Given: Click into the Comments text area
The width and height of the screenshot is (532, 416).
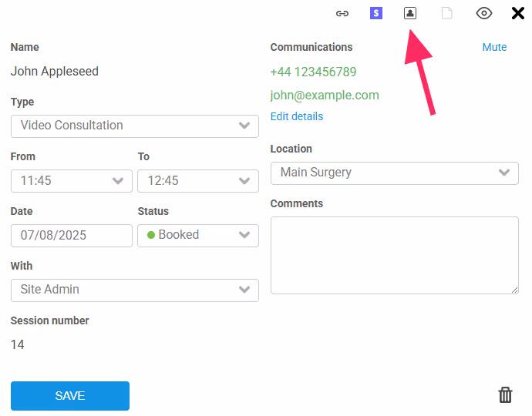Looking at the screenshot, I should pos(394,255).
